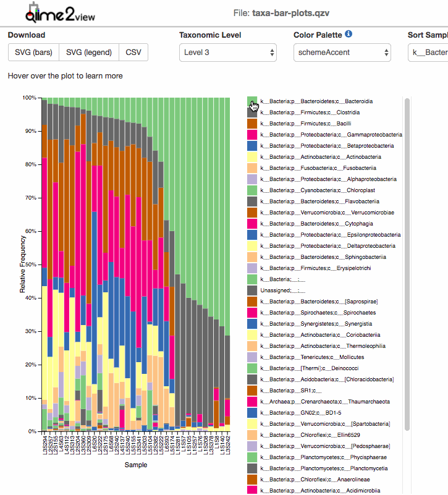The image size is (448, 495).
Task: Download the bars as SVG
Action: 33,53
